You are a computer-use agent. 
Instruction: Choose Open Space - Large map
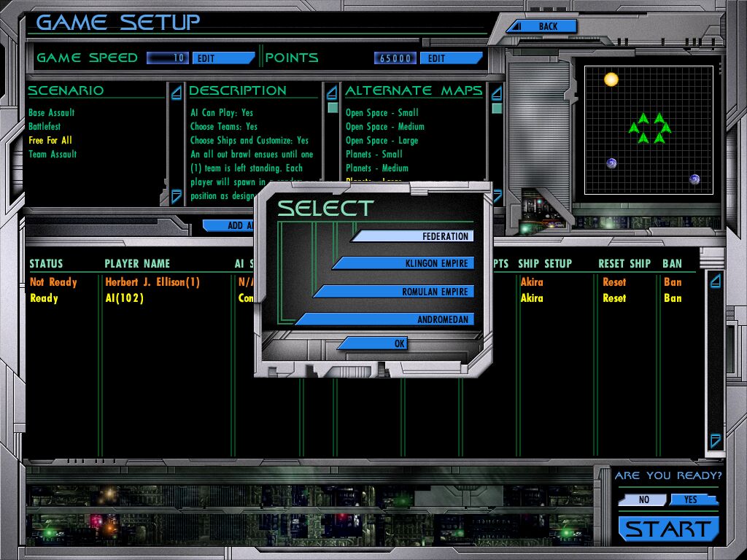382,141
